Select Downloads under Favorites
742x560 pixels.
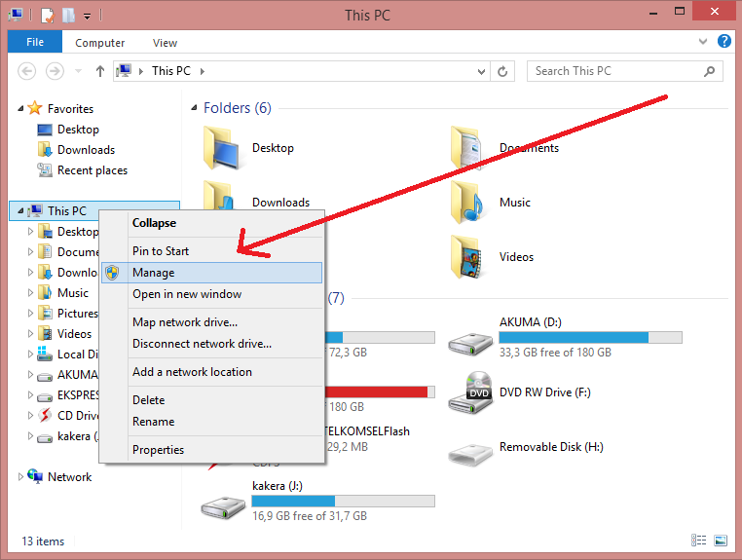[x=86, y=150]
